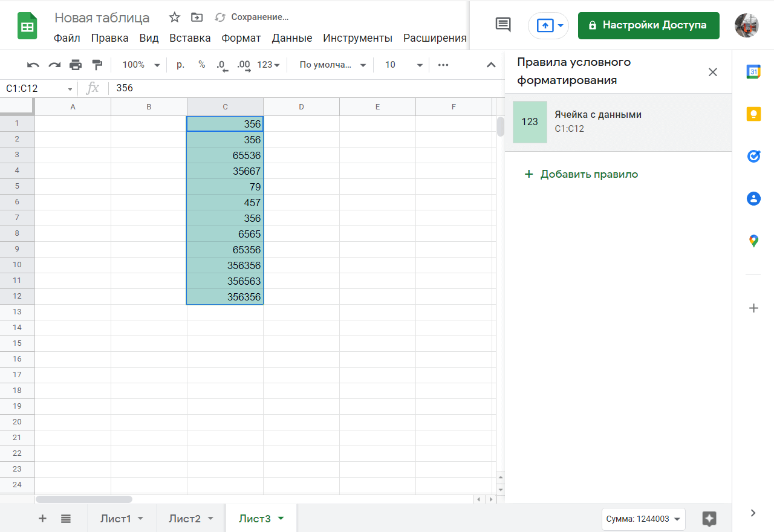774x532 pixels.
Task: Open the Формат menu
Action: pyautogui.click(x=241, y=38)
